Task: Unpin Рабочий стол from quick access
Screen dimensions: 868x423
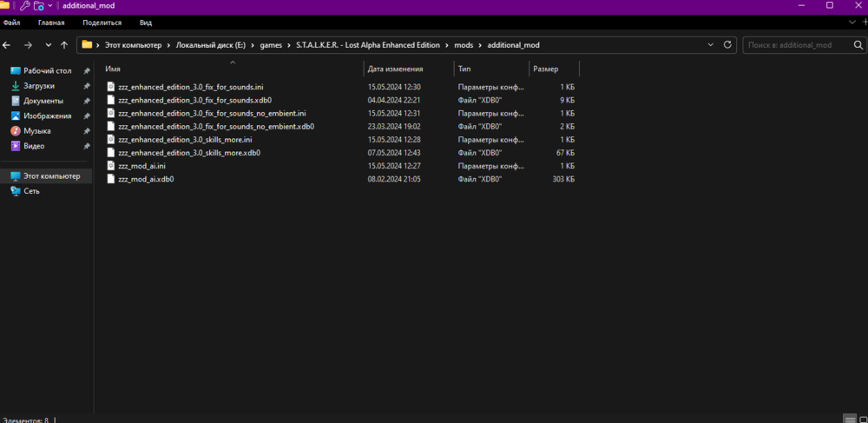Action: (x=86, y=70)
